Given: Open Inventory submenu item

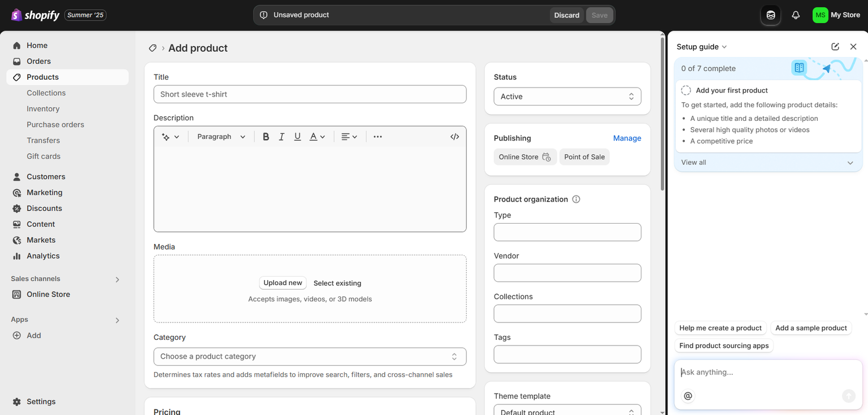Looking at the screenshot, I should [x=43, y=109].
